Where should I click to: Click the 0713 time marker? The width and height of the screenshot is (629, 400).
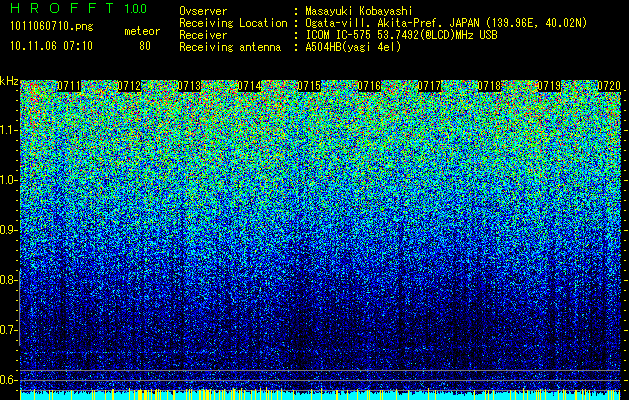point(189,86)
